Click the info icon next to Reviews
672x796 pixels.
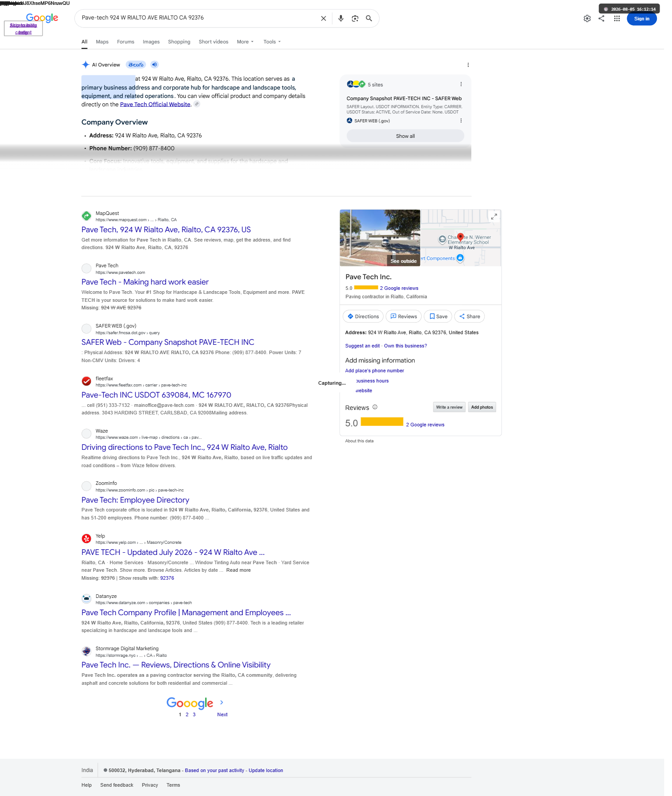coord(375,407)
